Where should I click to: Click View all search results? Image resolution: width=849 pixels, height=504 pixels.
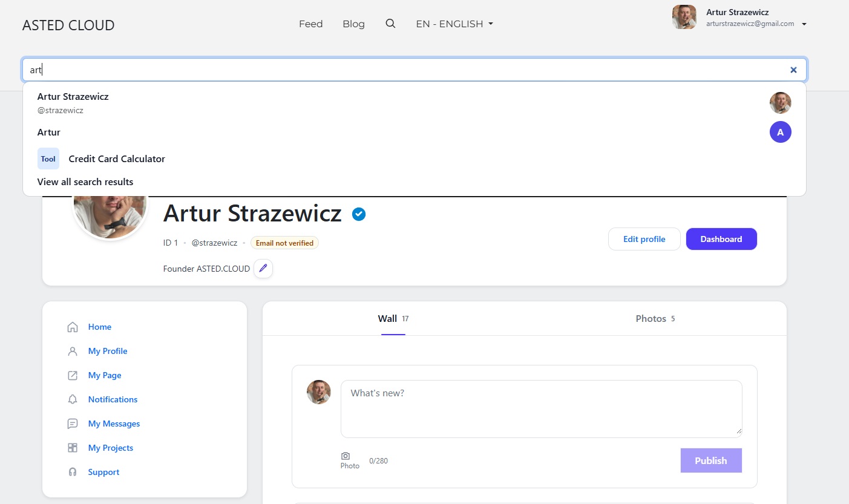coord(85,182)
